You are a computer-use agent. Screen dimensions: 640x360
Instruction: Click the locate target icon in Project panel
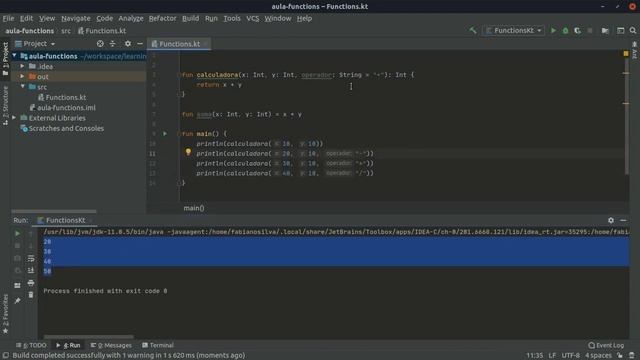(100, 44)
